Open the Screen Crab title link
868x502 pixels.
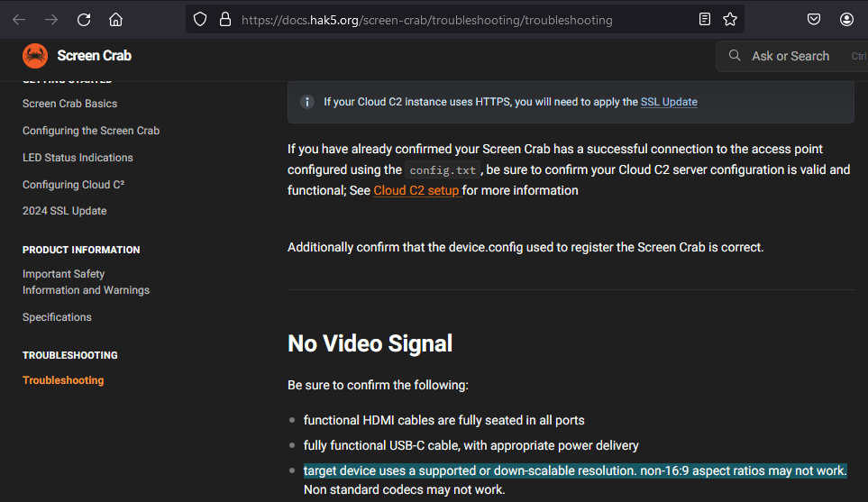pos(94,56)
